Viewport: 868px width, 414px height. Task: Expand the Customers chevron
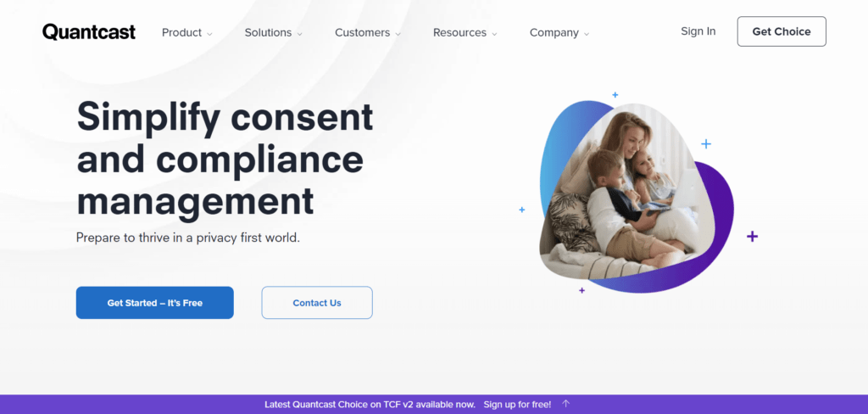pyautogui.click(x=398, y=34)
